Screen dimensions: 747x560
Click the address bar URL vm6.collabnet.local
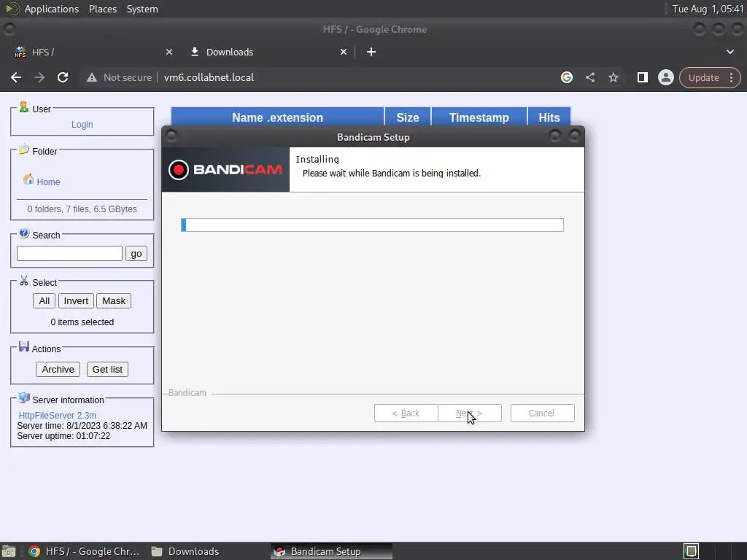[209, 77]
